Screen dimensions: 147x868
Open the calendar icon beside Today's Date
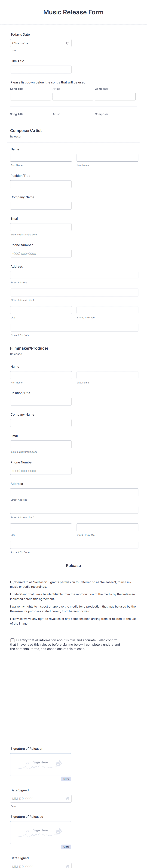coord(68,43)
